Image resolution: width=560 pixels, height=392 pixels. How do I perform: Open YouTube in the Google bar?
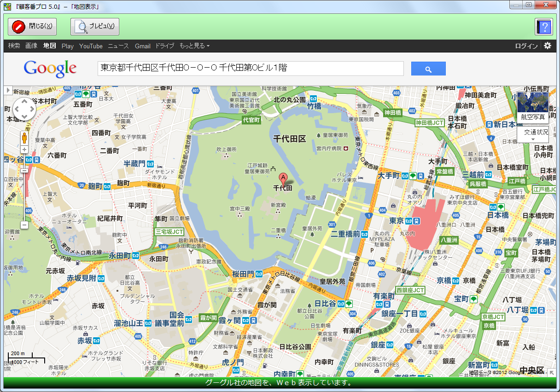click(91, 46)
